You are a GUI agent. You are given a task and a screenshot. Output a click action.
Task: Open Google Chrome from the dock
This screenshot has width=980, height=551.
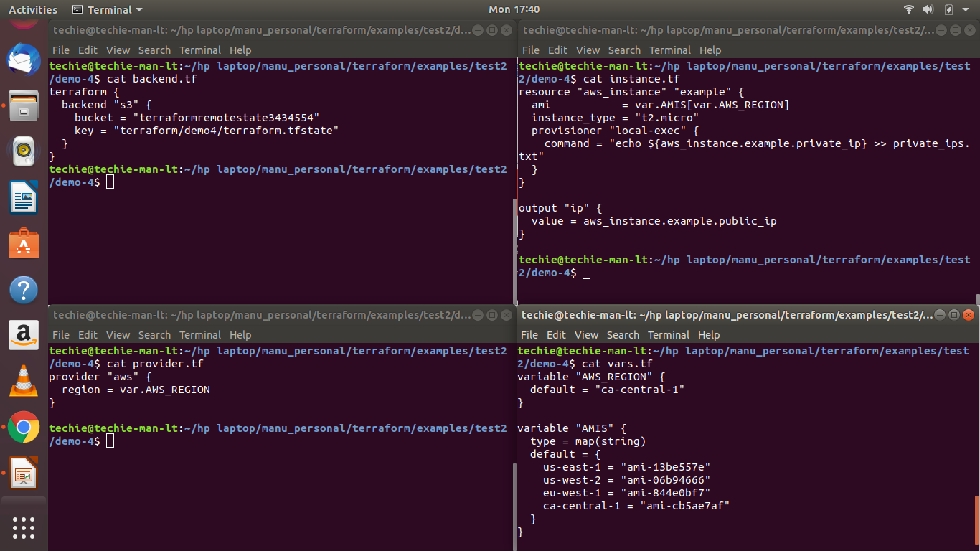pyautogui.click(x=24, y=428)
